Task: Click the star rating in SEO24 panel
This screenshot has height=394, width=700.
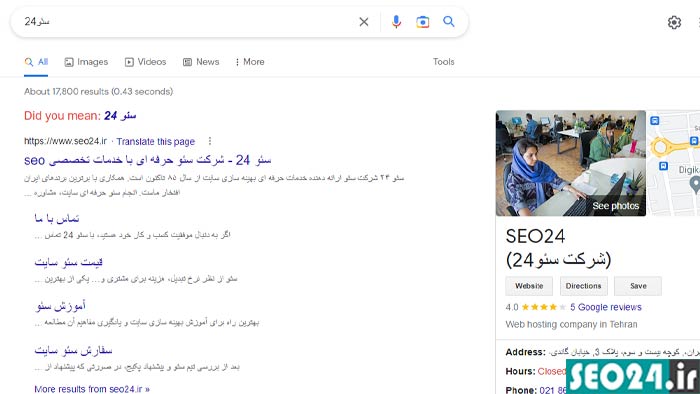Action: click(x=543, y=307)
